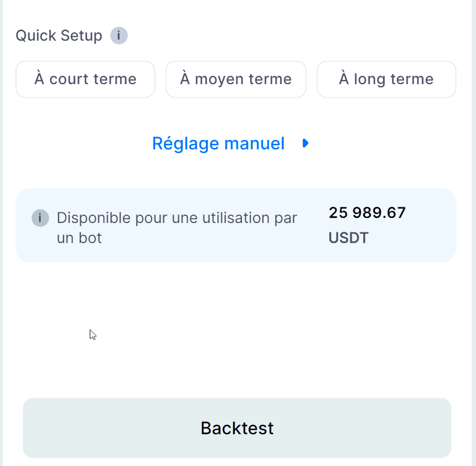Enable the medium-term Quick Setup option
Screen dimensions: 476x466
coord(236,79)
